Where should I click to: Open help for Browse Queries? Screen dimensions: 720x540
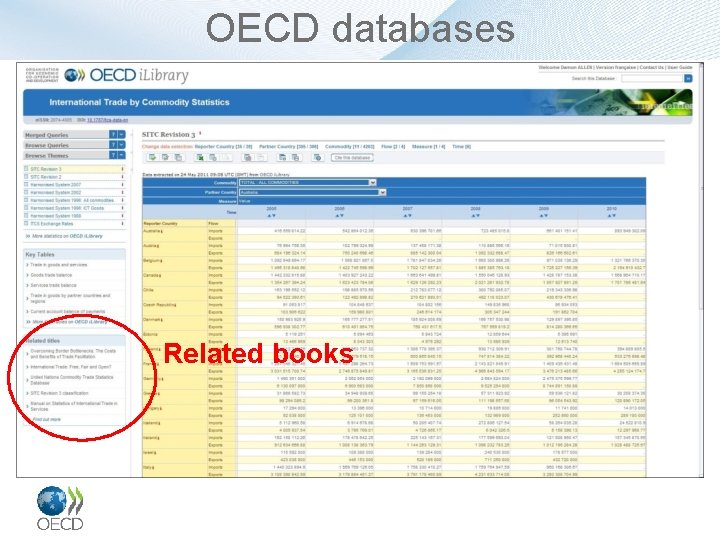(113, 145)
